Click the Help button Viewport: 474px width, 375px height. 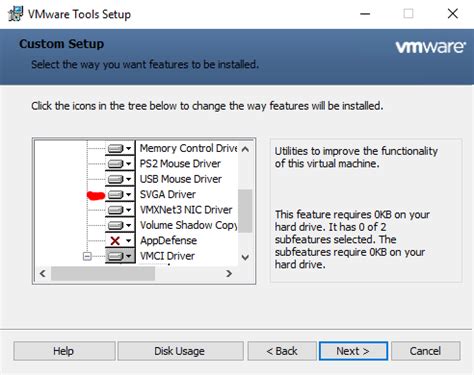click(64, 351)
